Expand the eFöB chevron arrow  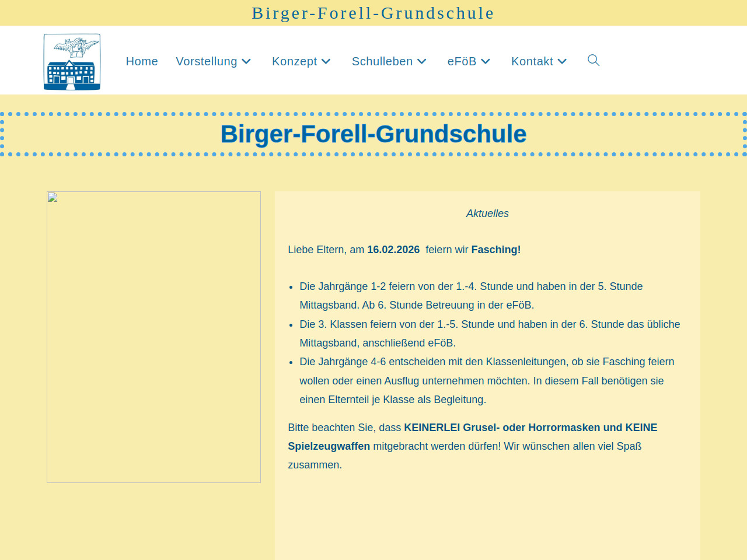click(x=486, y=61)
